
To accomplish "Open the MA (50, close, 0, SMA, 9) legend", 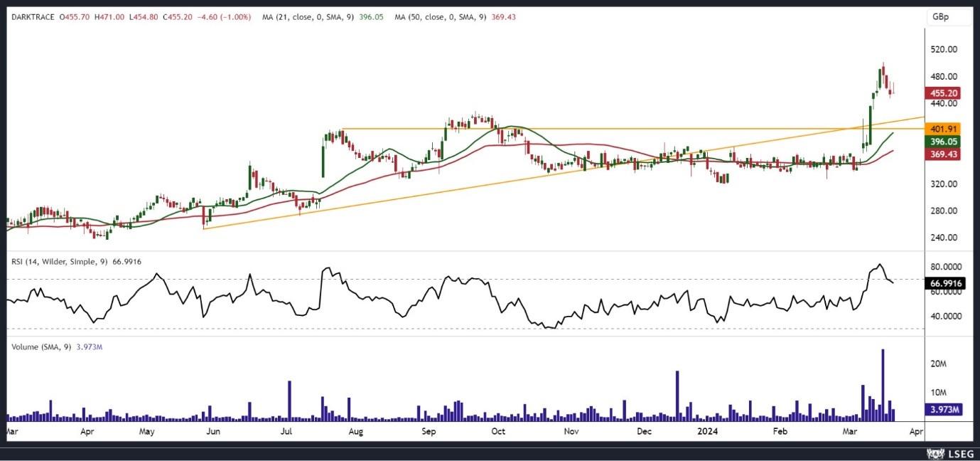I will (441, 16).
